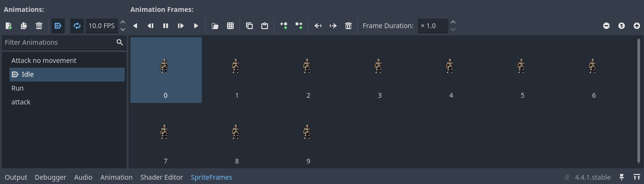Image resolution: width=644 pixels, height=184 pixels.
Task: Insert empty frame before selection
Action: 284,26
